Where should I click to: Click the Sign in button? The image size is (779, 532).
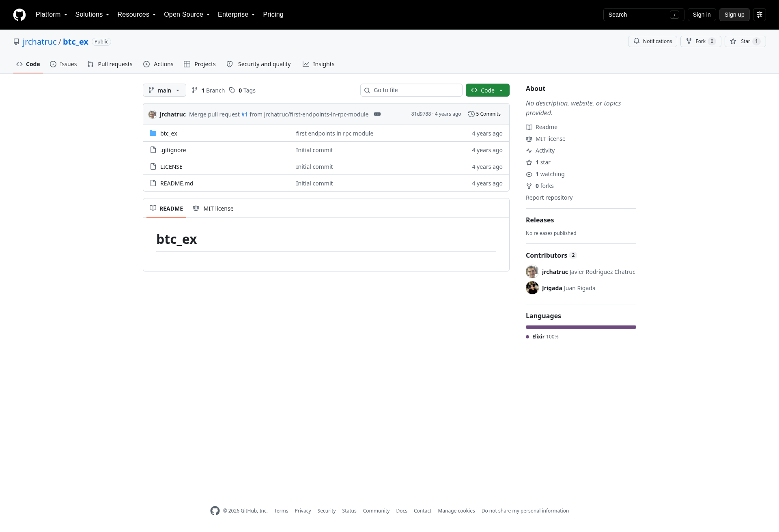(x=702, y=15)
